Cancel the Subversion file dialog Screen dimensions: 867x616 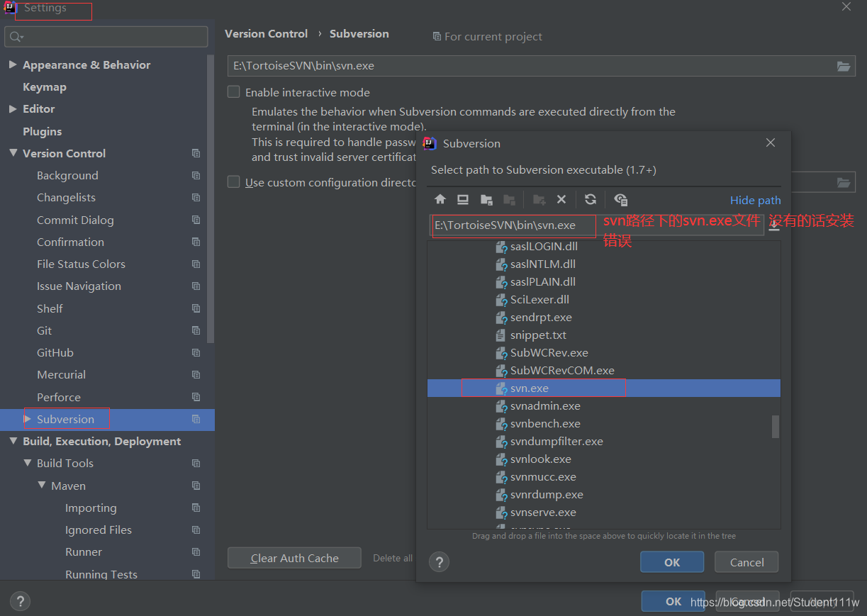tap(746, 562)
